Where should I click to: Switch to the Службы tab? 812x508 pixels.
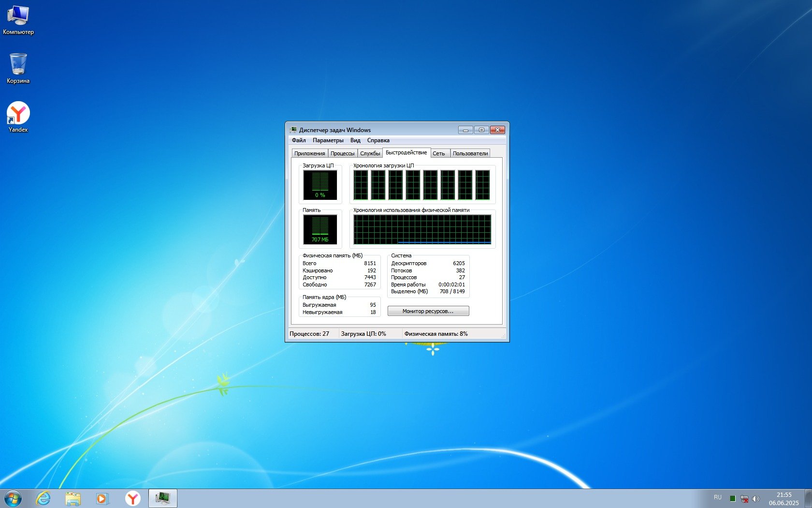370,153
